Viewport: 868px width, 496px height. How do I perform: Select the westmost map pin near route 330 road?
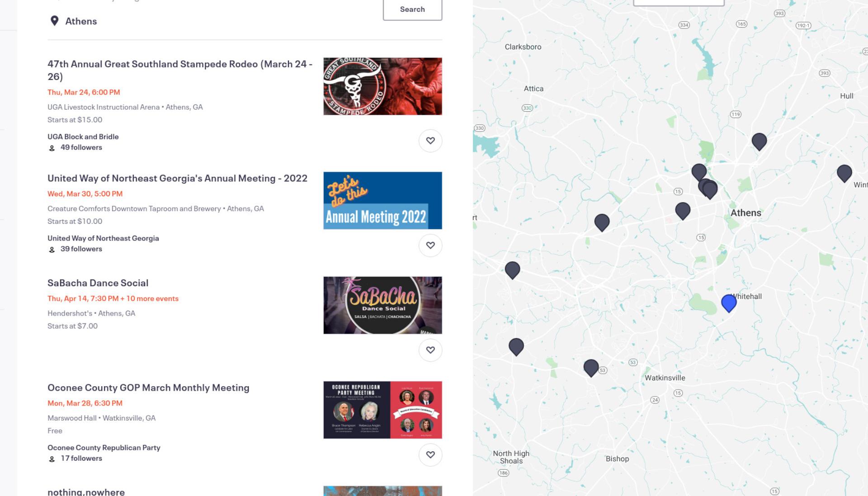point(512,270)
